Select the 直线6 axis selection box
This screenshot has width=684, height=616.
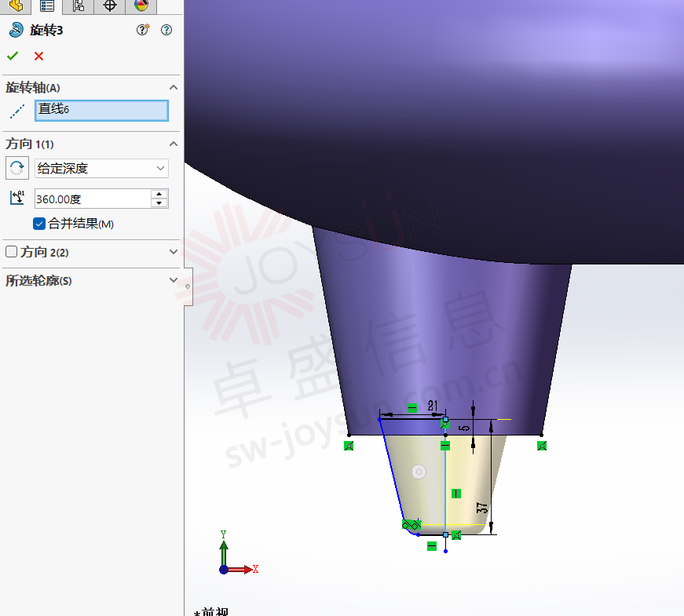point(101,110)
